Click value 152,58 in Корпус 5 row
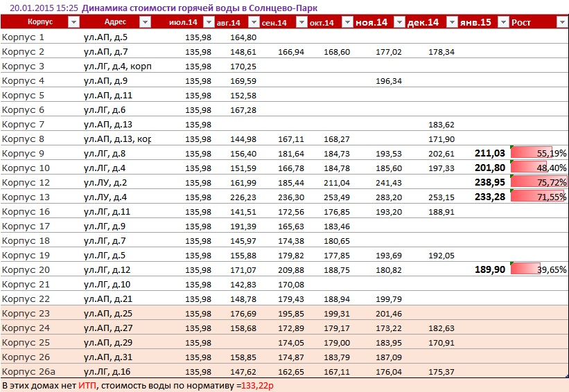The width and height of the screenshot is (569, 392). click(243, 95)
